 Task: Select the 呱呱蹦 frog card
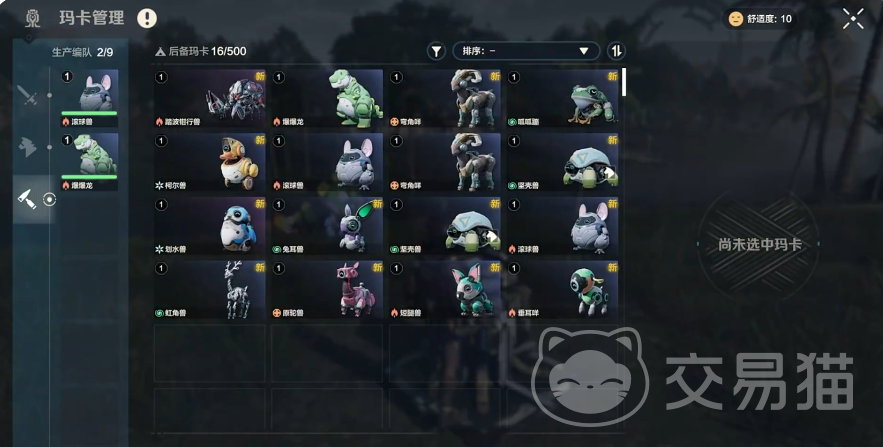[563, 99]
